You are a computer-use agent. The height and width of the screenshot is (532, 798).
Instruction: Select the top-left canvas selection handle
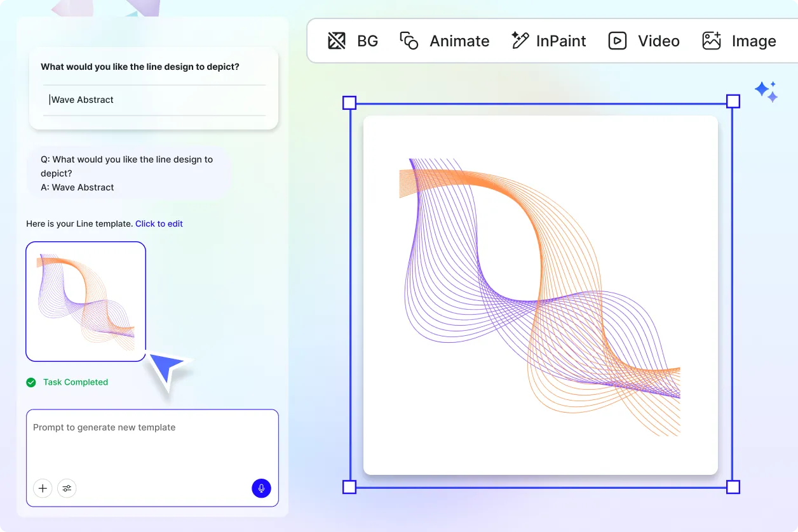click(349, 103)
